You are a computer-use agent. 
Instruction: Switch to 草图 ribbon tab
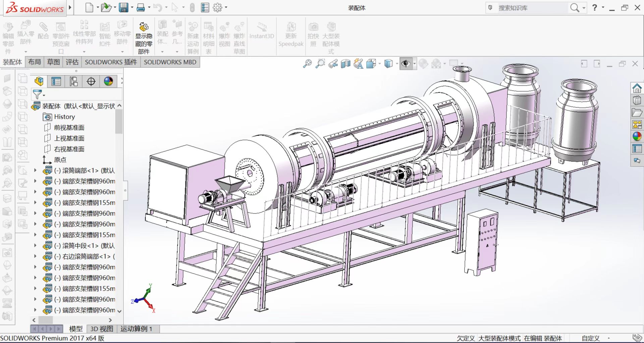click(x=53, y=62)
